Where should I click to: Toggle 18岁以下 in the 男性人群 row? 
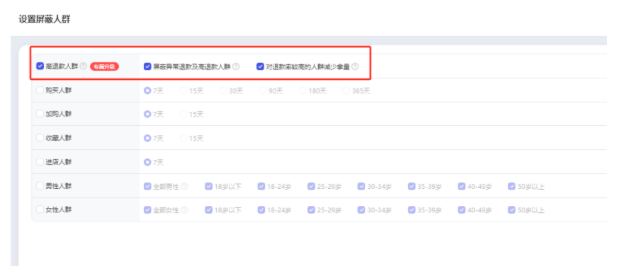[208, 186]
